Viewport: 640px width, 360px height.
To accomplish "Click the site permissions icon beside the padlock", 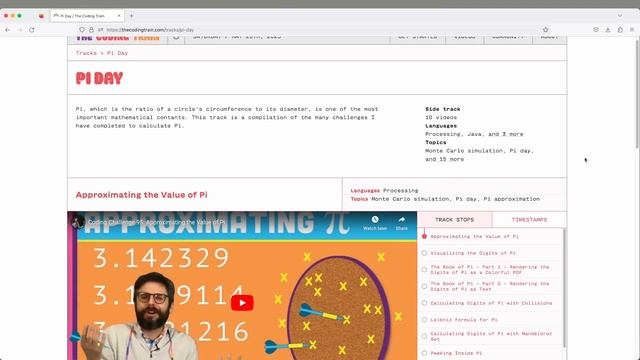I will [x=100, y=30].
